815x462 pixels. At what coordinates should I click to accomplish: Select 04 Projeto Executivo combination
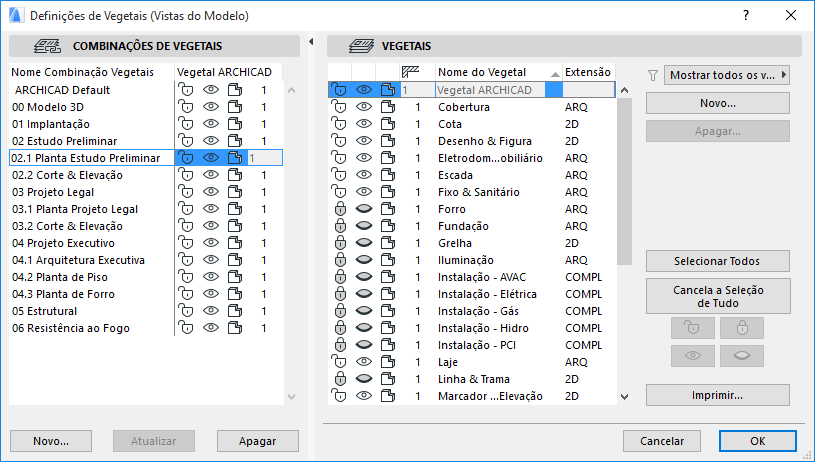point(63,243)
